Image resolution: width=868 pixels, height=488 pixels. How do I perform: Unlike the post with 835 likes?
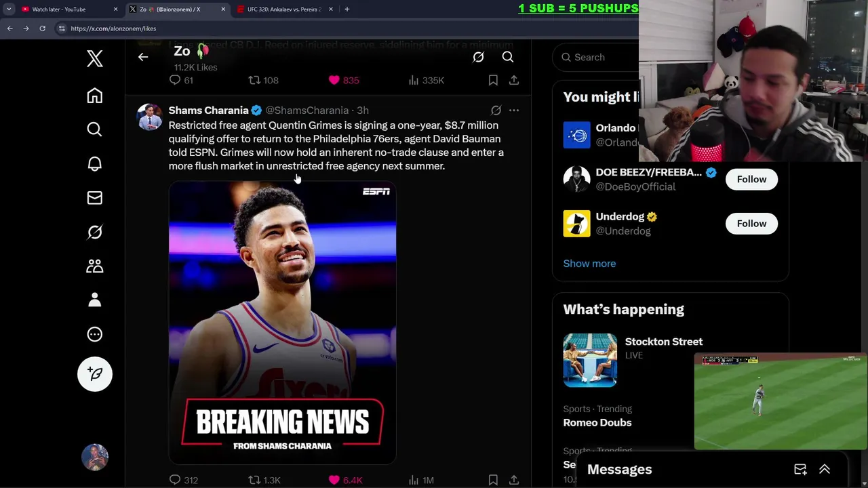(344, 80)
